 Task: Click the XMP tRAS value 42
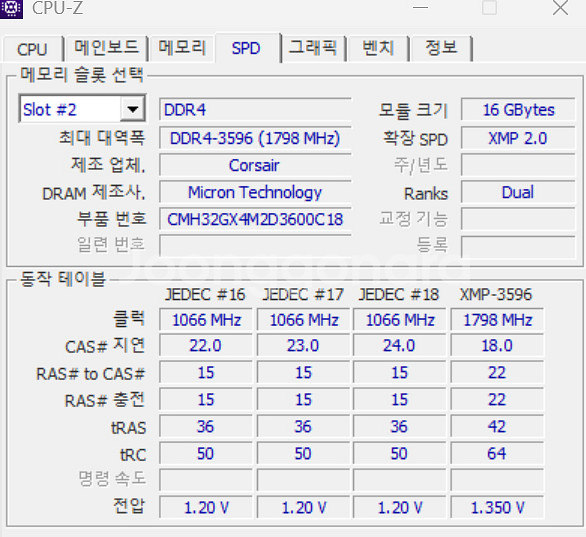tap(497, 426)
